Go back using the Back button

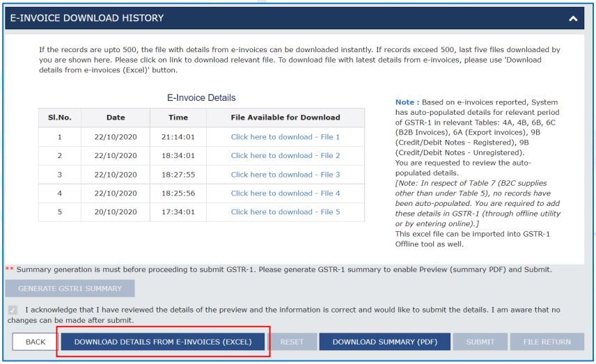[x=36, y=342]
